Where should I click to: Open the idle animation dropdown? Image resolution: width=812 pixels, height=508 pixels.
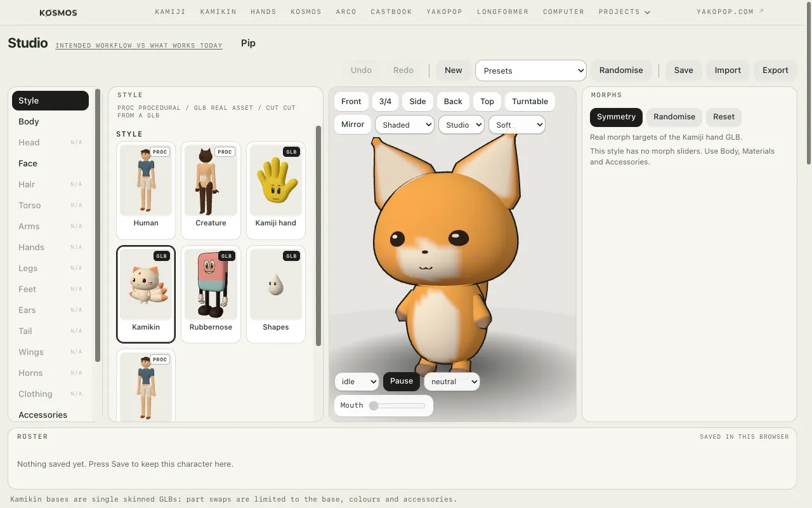[357, 382]
